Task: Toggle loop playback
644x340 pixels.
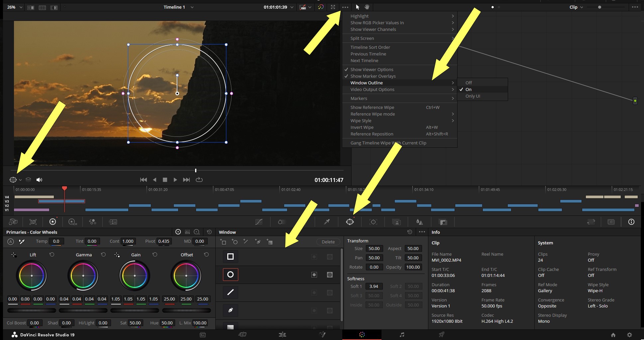Action: [x=199, y=180]
